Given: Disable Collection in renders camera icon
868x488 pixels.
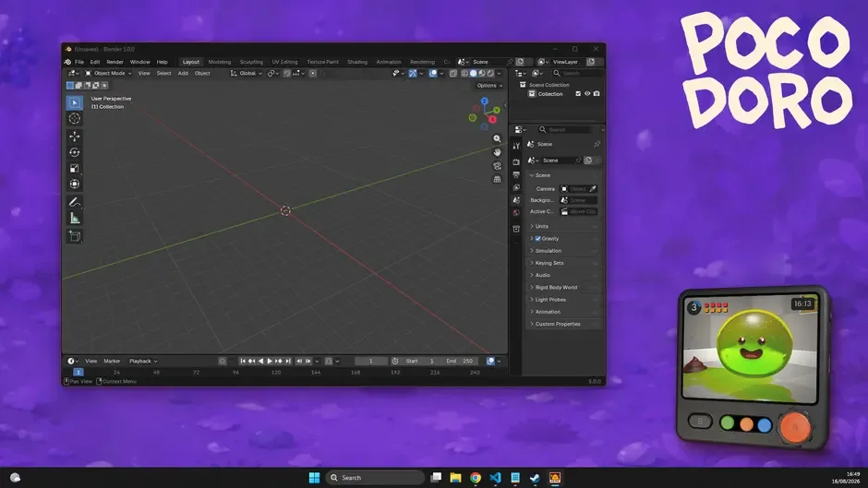Looking at the screenshot, I should click(597, 94).
